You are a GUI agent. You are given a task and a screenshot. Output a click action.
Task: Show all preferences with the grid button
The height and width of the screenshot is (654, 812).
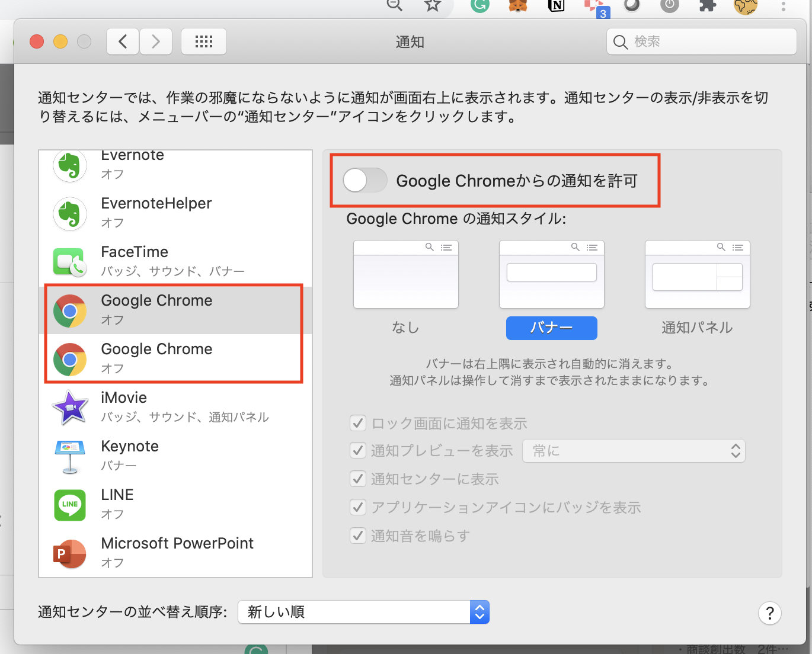(204, 41)
